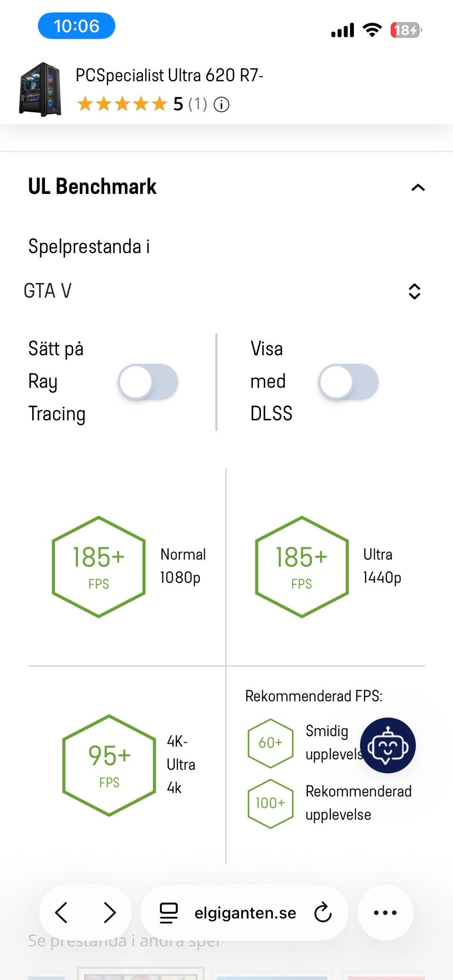The width and height of the screenshot is (453, 980).
Task: Open the PCSpecialist Ultra 620 product title
Action: (x=169, y=75)
